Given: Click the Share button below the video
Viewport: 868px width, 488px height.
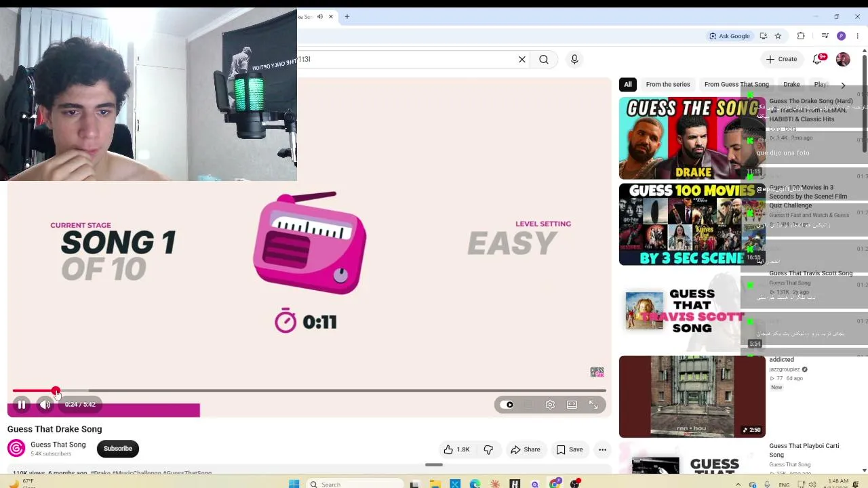Looking at the screenshot, I should [x=526, y=449].
